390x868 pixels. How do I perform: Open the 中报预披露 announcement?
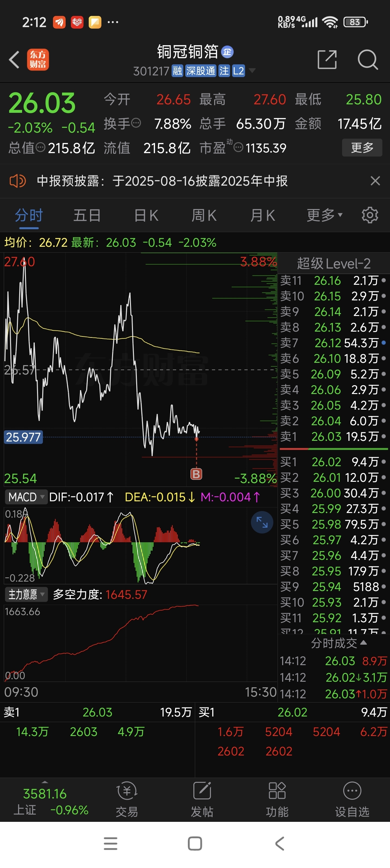[162, 181]
